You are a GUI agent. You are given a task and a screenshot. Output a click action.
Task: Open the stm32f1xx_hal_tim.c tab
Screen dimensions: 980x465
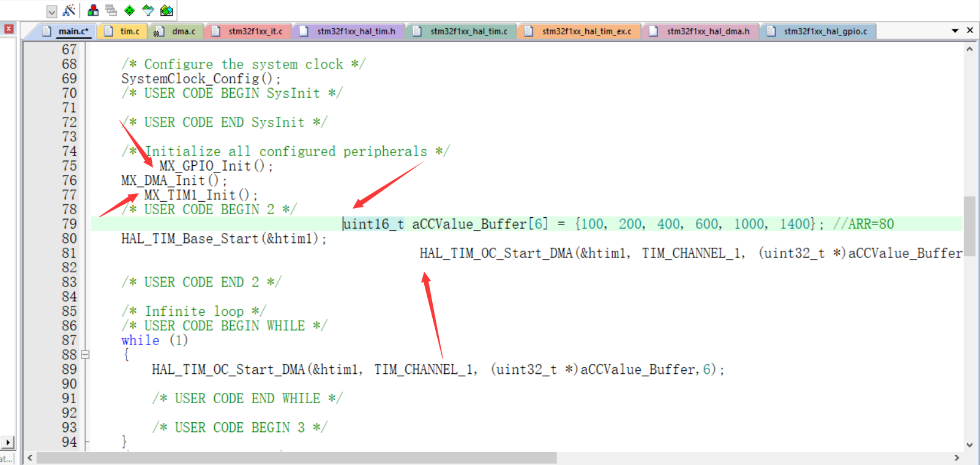461,31
